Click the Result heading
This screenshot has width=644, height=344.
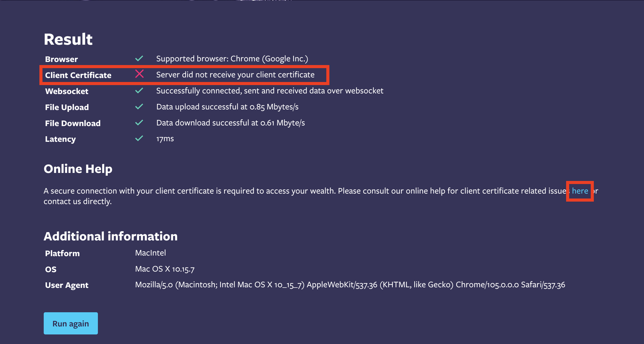(68, 39)
